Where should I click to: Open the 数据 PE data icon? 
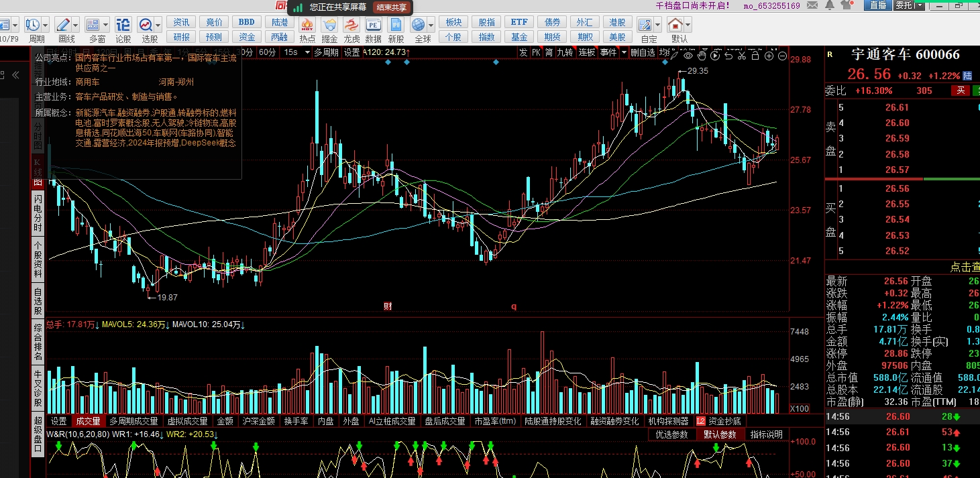[x=374, y=25]
